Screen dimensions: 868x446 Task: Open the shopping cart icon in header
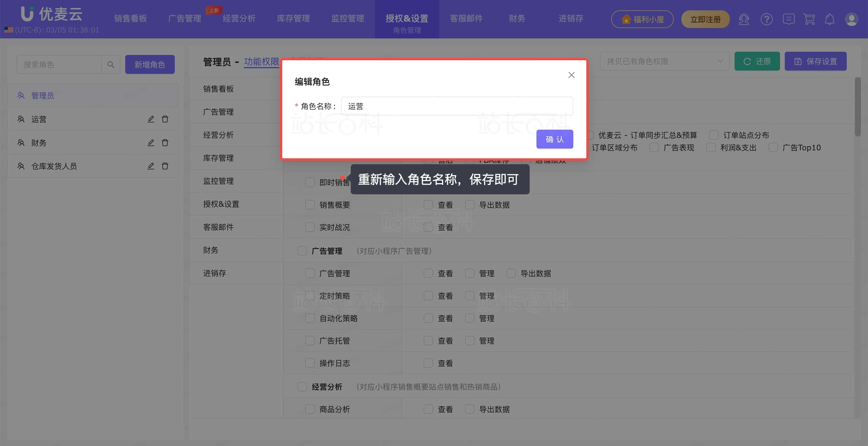tap(809, 19)
